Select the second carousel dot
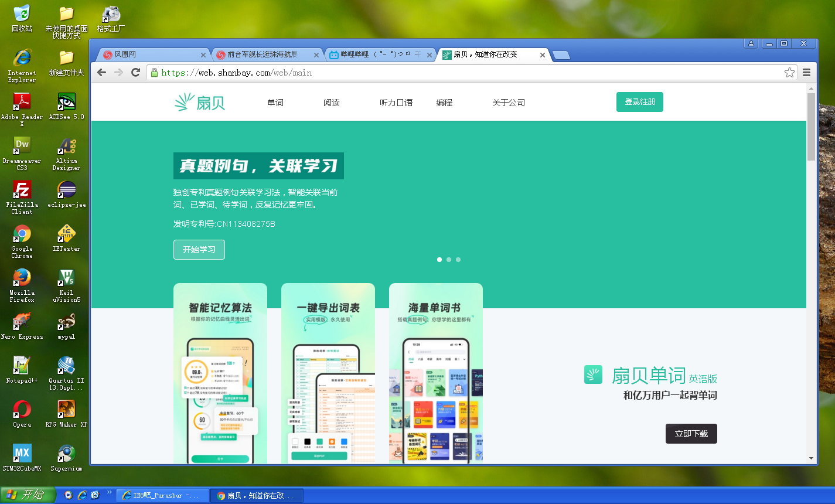 click(449, 260)
